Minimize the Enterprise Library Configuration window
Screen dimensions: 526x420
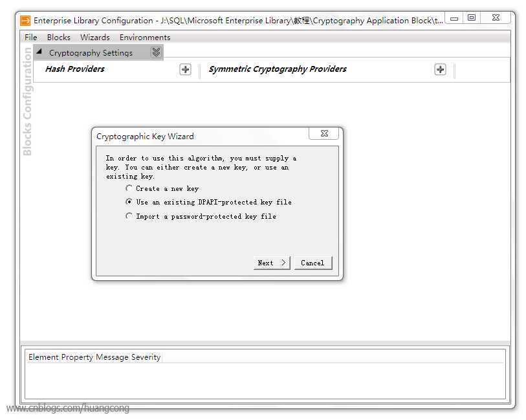point(454,18)
